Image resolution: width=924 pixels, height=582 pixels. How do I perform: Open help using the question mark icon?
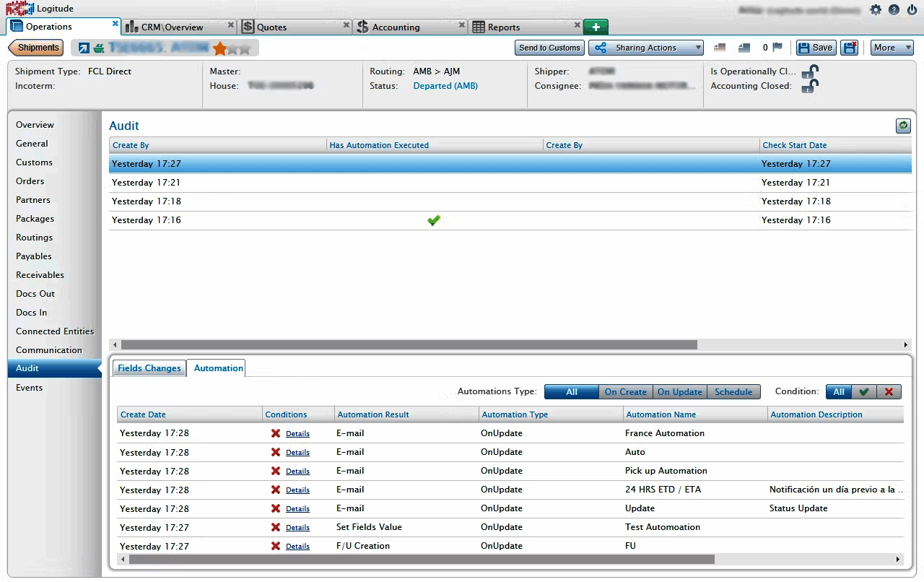(x=893, y=9)
